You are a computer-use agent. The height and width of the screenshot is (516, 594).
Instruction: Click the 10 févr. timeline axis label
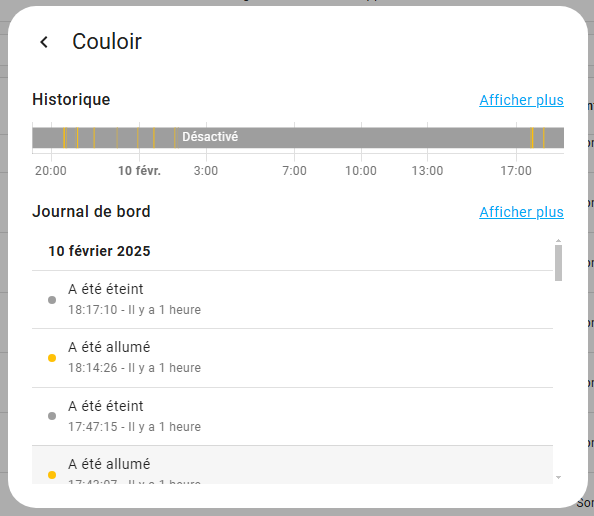(x=139, y=171)
